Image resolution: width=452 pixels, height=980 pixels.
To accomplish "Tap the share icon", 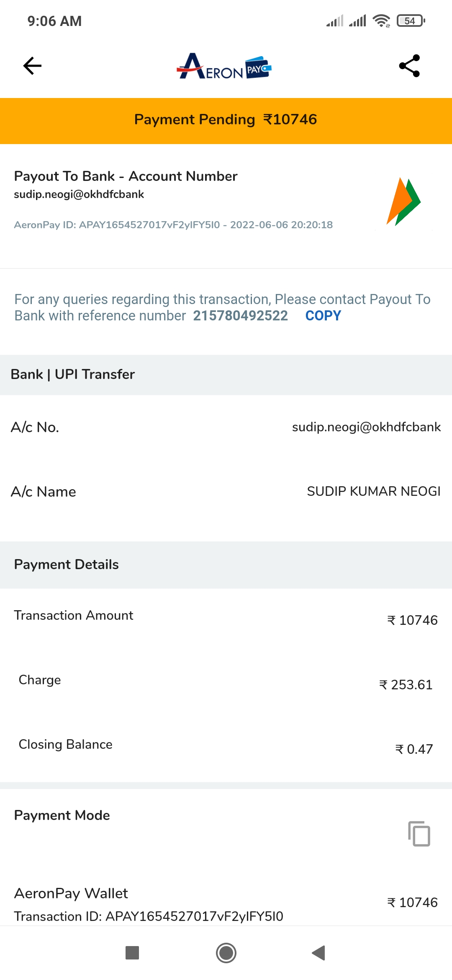I will tap(409, 66).
